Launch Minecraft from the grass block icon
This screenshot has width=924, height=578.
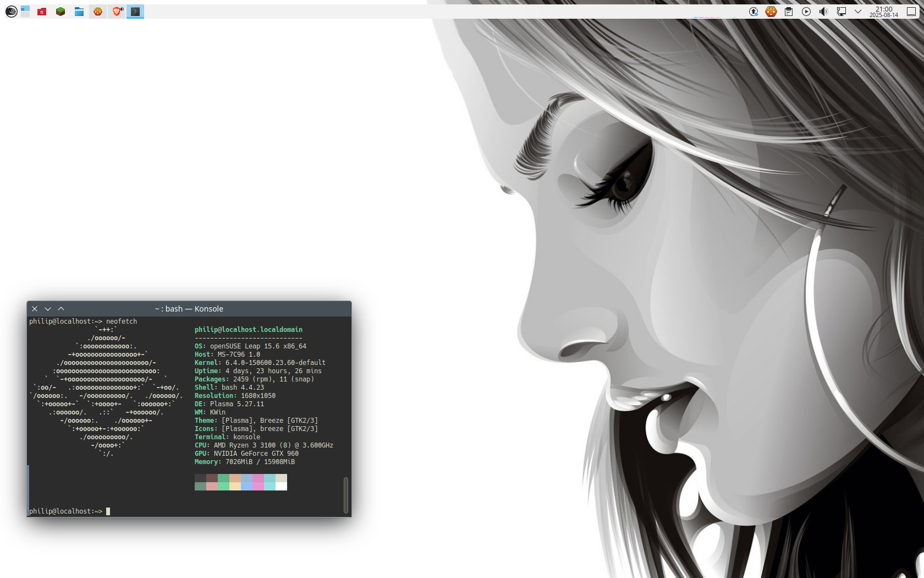click(61, 12)
